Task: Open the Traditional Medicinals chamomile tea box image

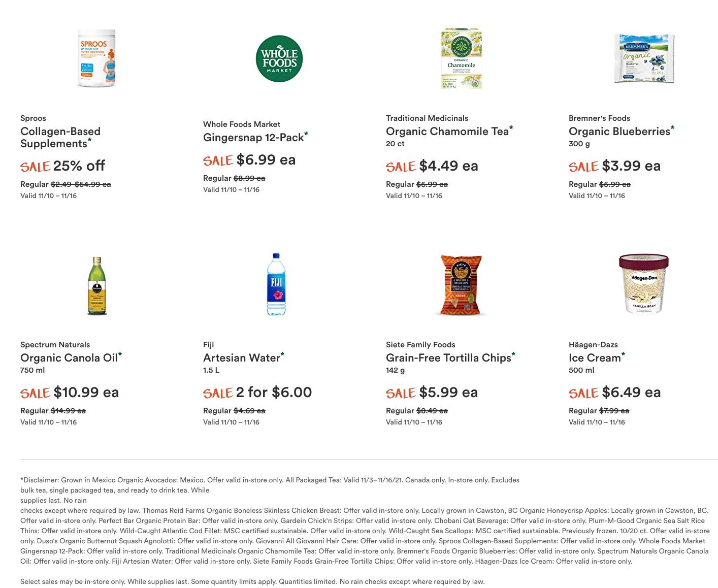Action: point(461,58)
